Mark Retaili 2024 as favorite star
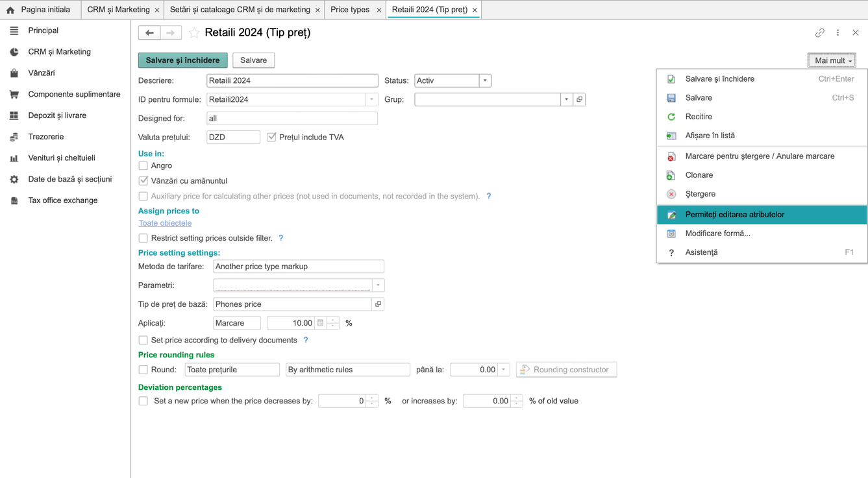 [x=193, y=32]
